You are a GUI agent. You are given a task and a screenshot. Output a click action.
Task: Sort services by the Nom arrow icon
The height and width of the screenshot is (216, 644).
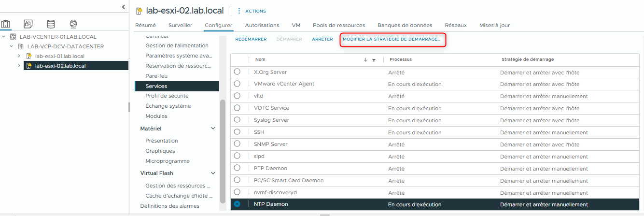point(365,60)
